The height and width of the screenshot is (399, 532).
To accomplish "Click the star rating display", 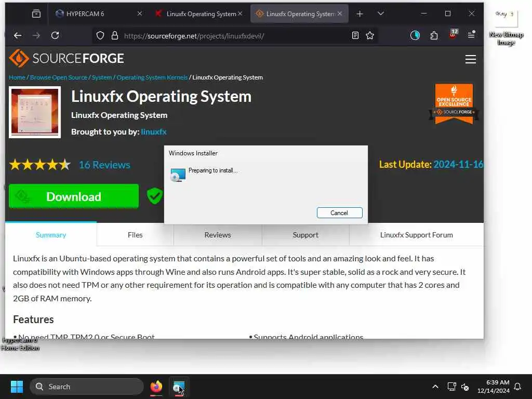I will (x=39, y=165).
